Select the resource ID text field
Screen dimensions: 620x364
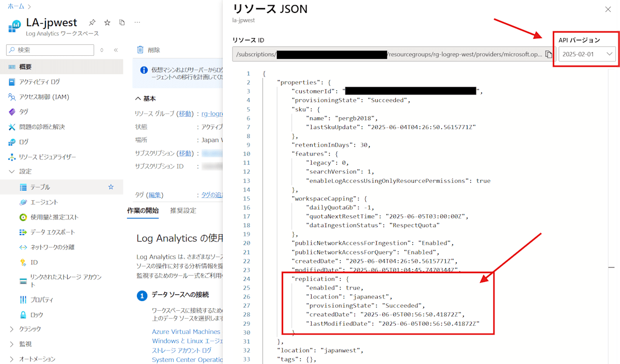point(394,54)
